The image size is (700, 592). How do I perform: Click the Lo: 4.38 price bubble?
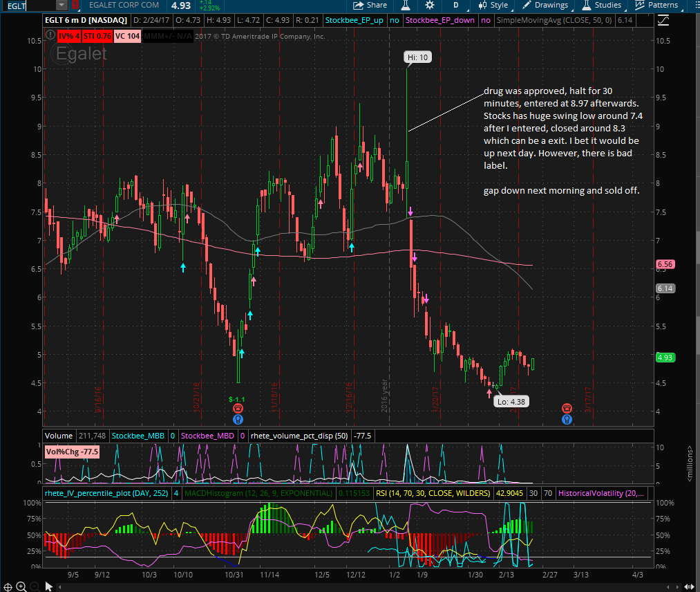(511, 402)
